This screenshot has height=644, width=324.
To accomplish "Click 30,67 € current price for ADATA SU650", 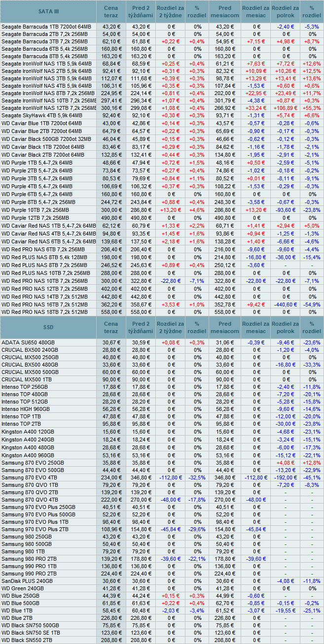I will pos(111,342).
